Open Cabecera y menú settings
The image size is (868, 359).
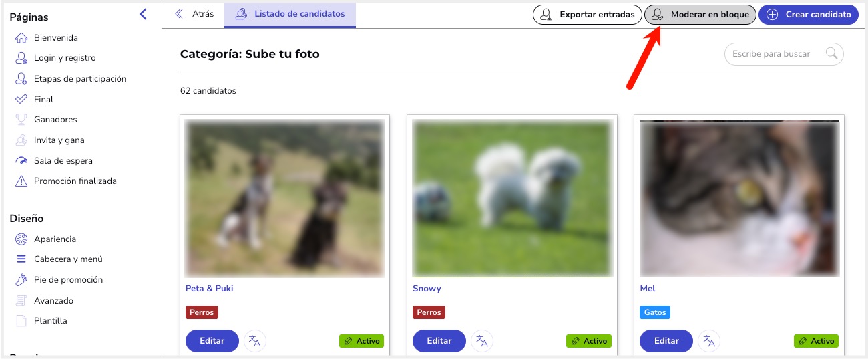(x=68, y=259)
